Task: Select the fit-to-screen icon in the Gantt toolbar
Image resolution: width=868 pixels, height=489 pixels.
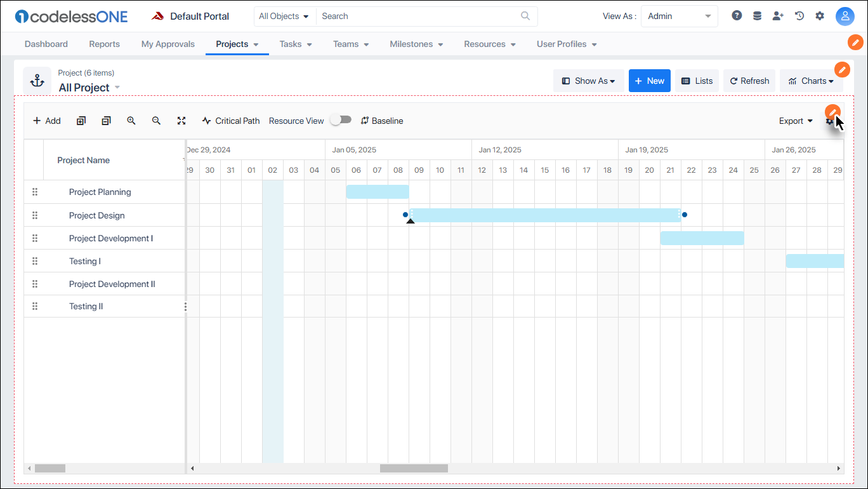Action: coord(182,121)
